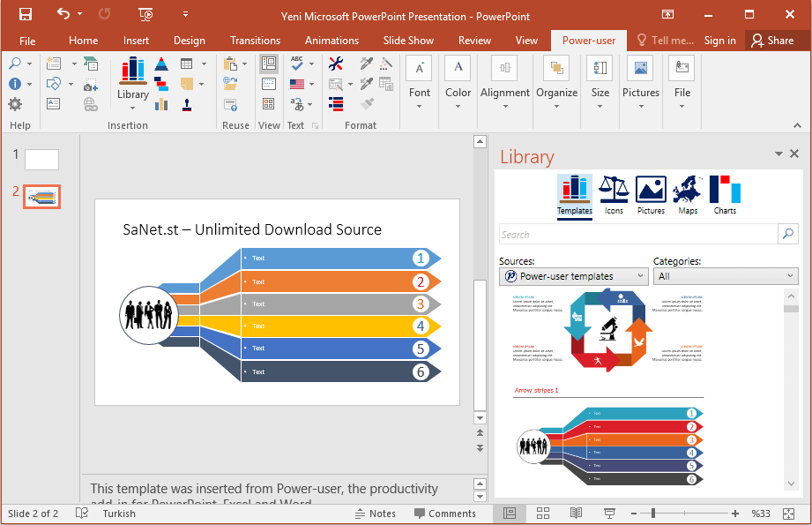This screenshot has width=812, height=525.
Task: Open the Animations ribbon tab
Action: [332, 40]
